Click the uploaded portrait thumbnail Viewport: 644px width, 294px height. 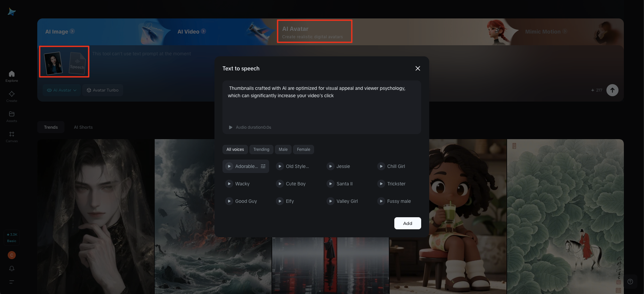tap(53, 63)
